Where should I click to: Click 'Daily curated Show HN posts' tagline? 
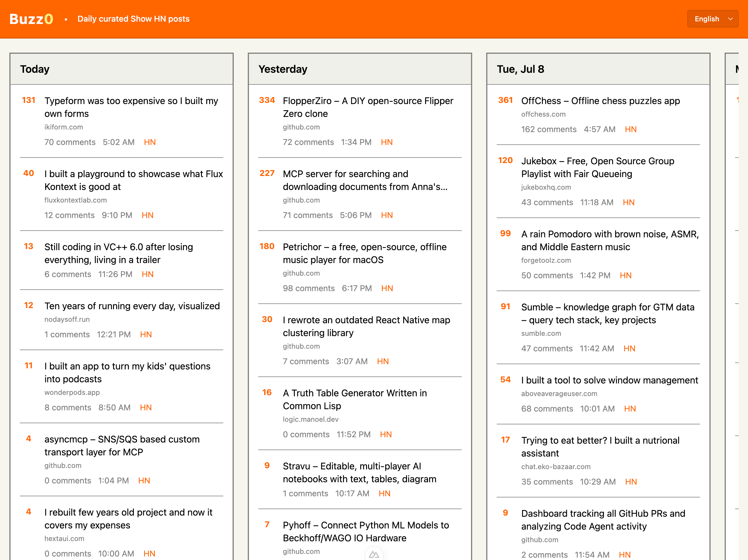[133, 19]
